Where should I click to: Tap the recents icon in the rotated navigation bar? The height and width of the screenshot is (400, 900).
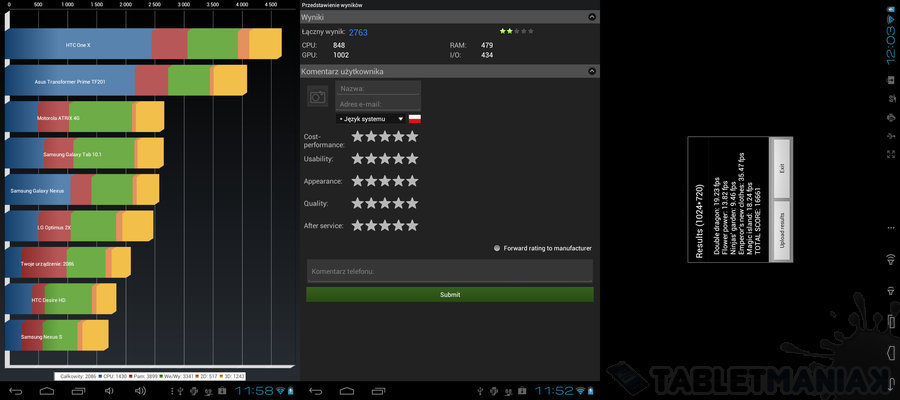coord(891,320)
